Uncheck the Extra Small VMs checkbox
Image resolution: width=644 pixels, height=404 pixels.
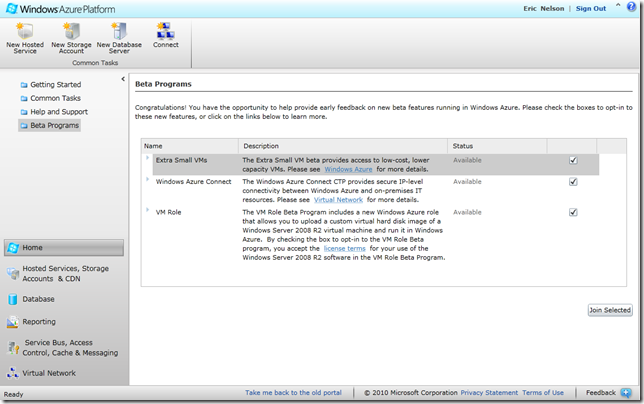573,161
